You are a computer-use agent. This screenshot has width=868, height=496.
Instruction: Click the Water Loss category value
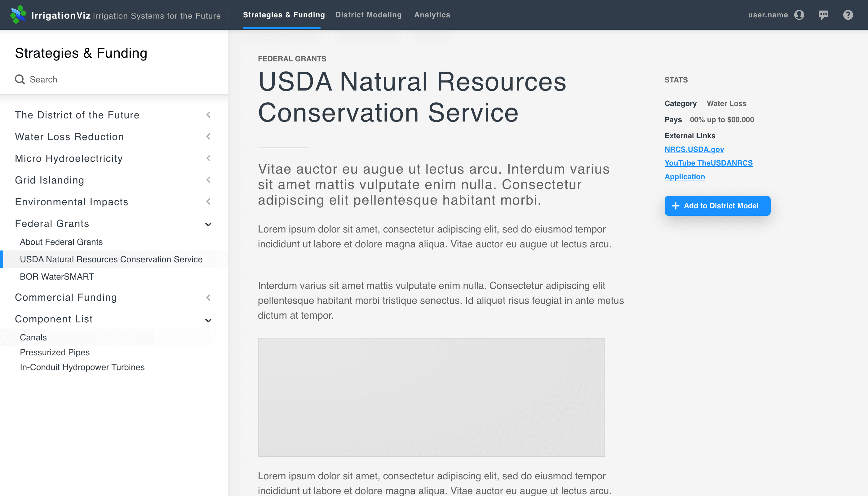point(726,104)
